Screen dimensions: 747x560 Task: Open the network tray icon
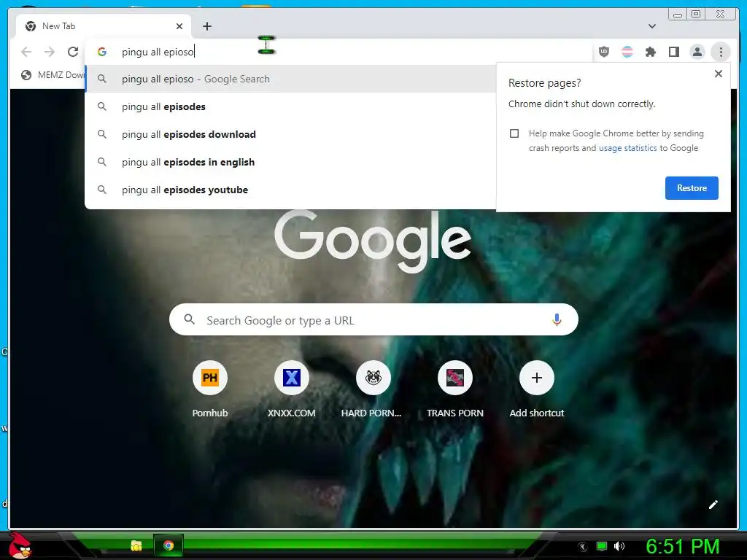pyautogui.click(x=602, y=547)
